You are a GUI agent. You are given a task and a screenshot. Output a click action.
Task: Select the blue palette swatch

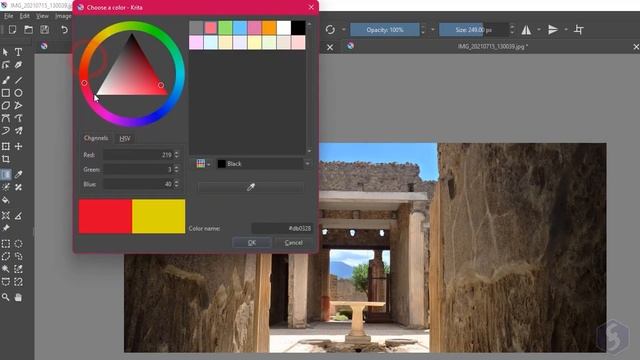coord(240,27)
